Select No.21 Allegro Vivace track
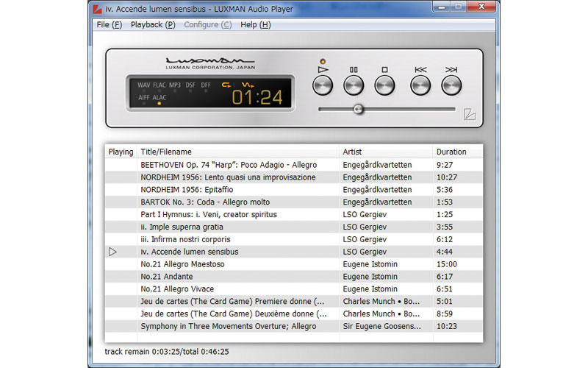Screen dimensions: 588x368 [x=294, y=289]
